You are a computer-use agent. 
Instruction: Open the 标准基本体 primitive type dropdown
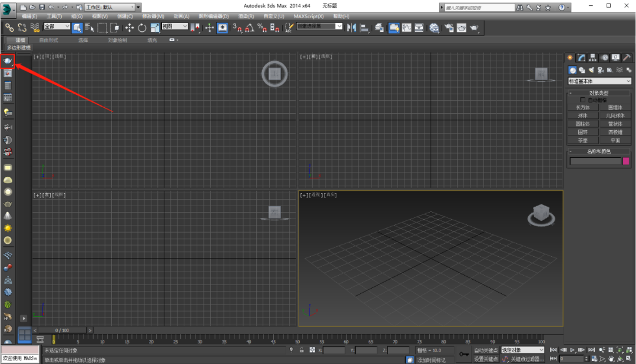coord(599,81)
